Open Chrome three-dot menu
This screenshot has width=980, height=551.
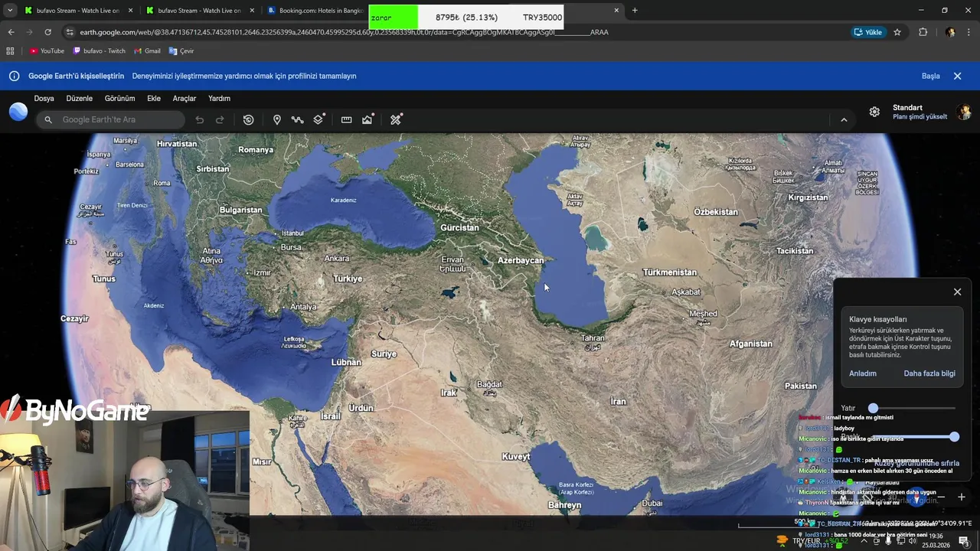(x=970, y=32)
